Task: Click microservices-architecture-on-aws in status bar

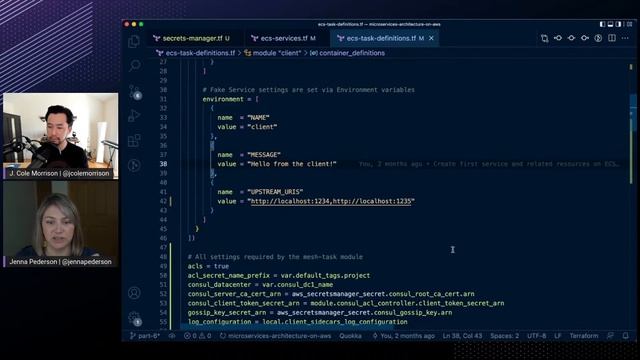Action: click(x=276, y=336)
